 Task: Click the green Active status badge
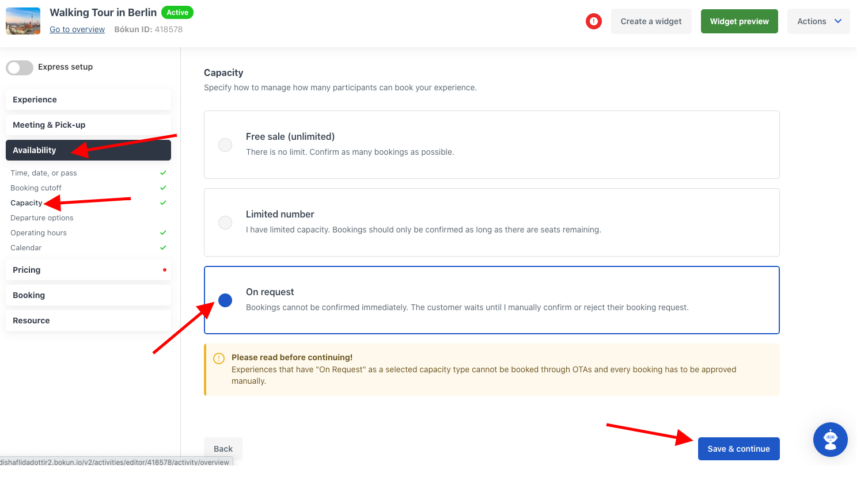click(x=177, y=13)
